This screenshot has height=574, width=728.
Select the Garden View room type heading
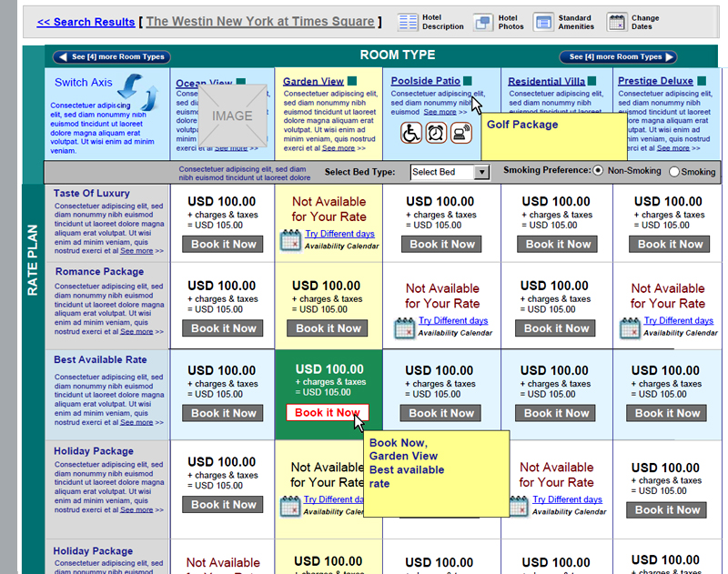313,81
